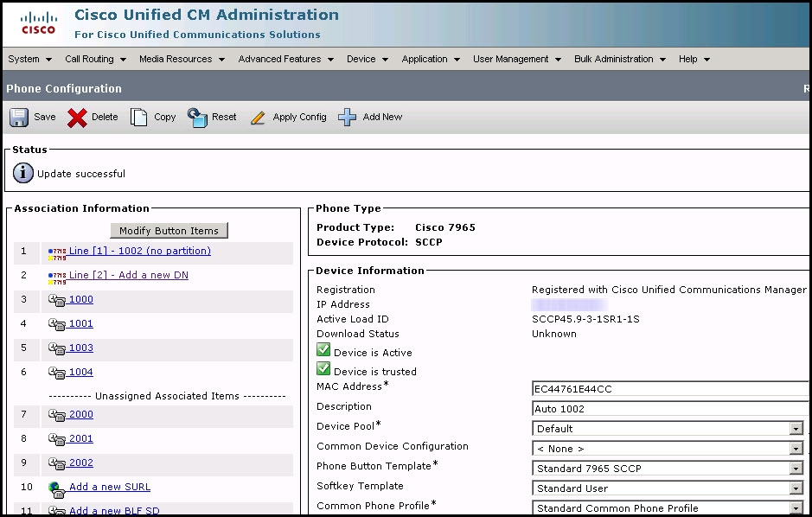Click the Add New label
This screenshot has width=812, height=517.
[x=382, y=117]
